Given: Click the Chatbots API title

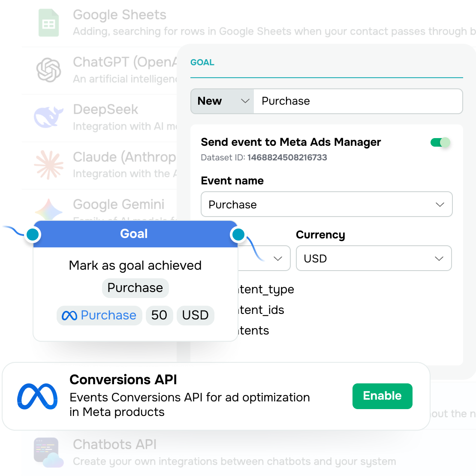Looking at the screenshot, I should pos(115,444).
